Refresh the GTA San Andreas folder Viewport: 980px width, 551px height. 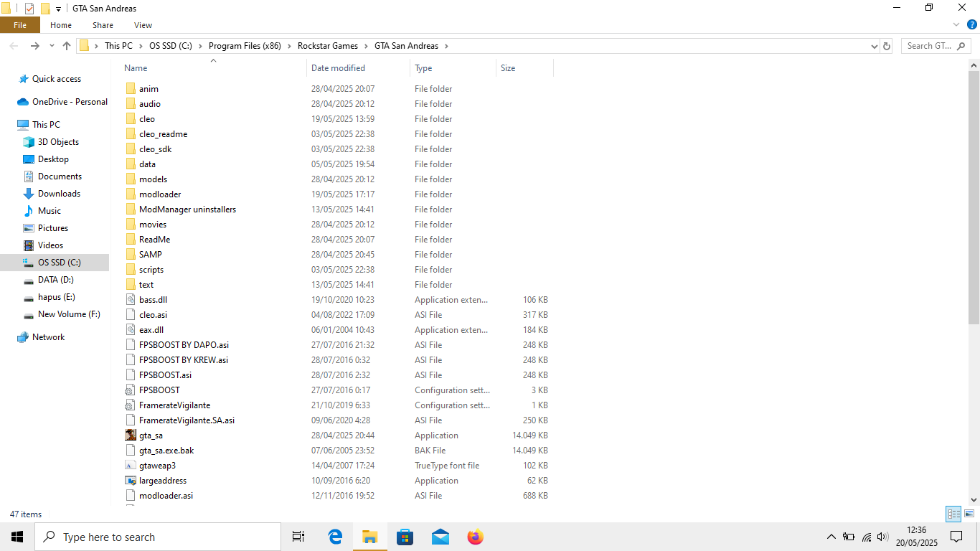(887, 46)
